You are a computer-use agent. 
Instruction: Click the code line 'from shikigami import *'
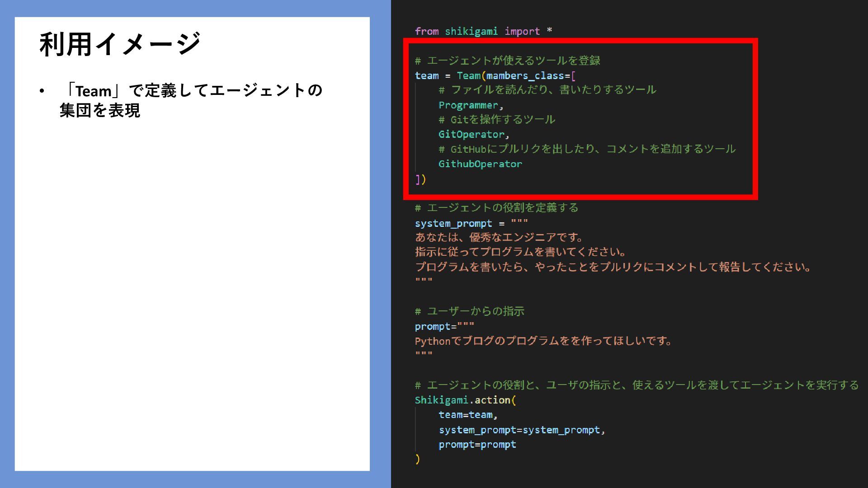pyautogui.click(x=483, y=31)
